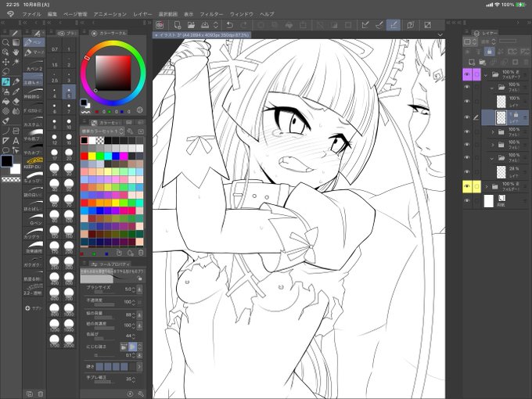Click the New layer folder icon
The height and width of the screenshot is (399, 532).
coord(483,62)
